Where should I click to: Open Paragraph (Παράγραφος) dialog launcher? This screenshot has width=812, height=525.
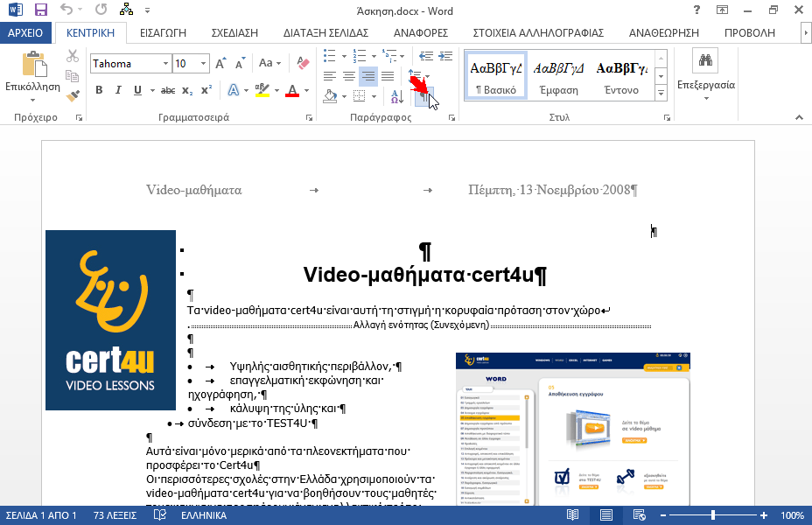point(451,118)
